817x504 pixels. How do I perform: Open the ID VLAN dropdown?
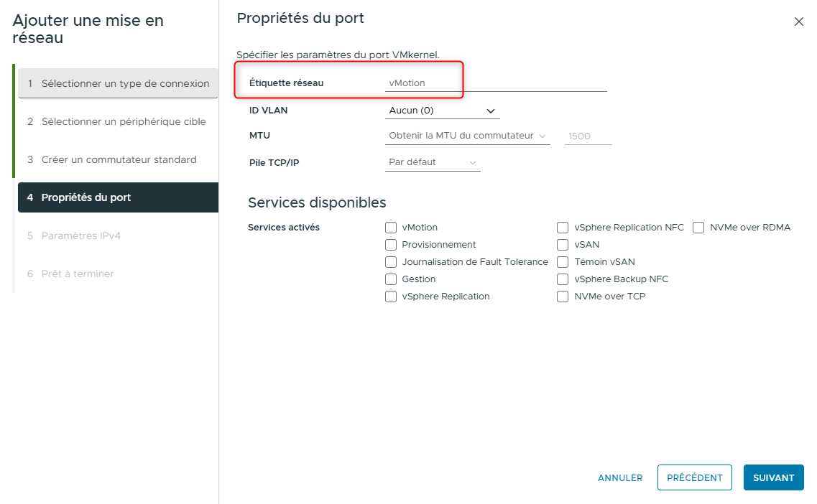(x=442, y=110)
